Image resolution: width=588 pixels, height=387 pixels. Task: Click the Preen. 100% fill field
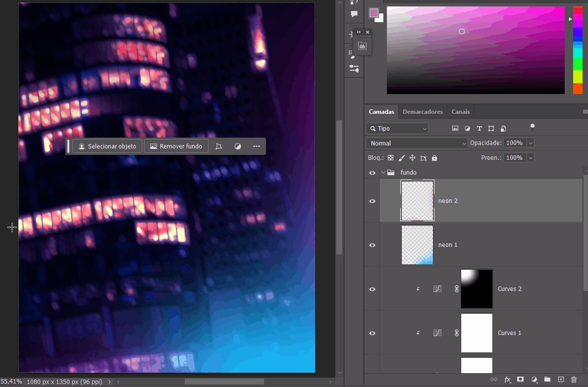coord(515,158)
